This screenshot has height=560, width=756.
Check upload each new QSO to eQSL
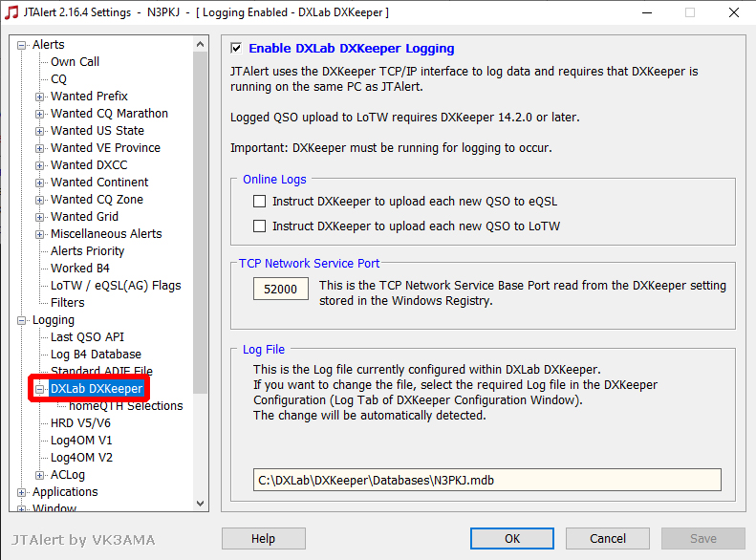tap(259, 202)
